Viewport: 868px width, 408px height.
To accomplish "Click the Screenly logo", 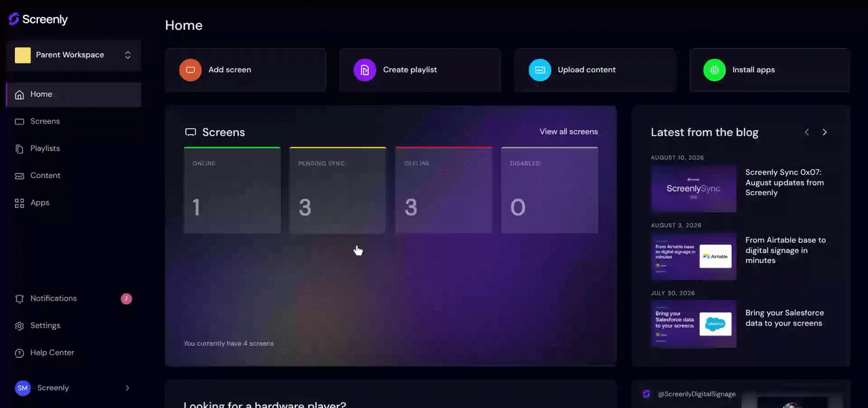I will pyautogui.click(x=38, y=20).
